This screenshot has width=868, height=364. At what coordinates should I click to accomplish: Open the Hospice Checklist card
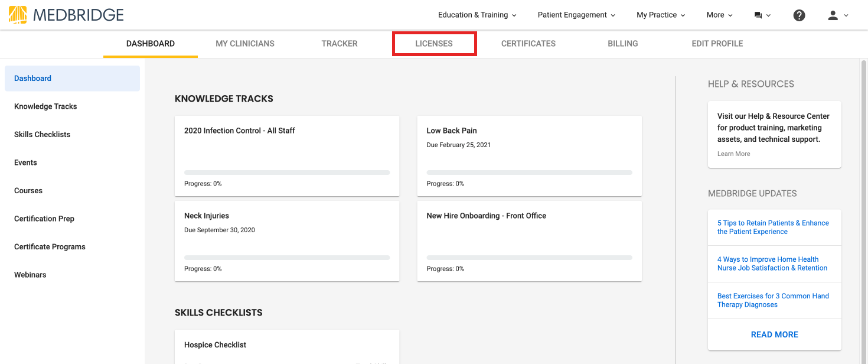287,347
